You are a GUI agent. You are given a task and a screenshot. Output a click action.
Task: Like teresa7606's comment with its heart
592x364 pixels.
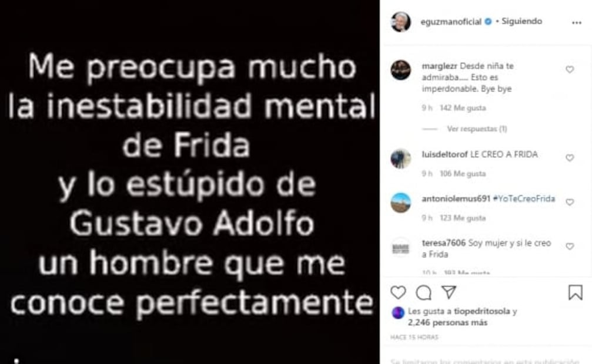[570, 247]
